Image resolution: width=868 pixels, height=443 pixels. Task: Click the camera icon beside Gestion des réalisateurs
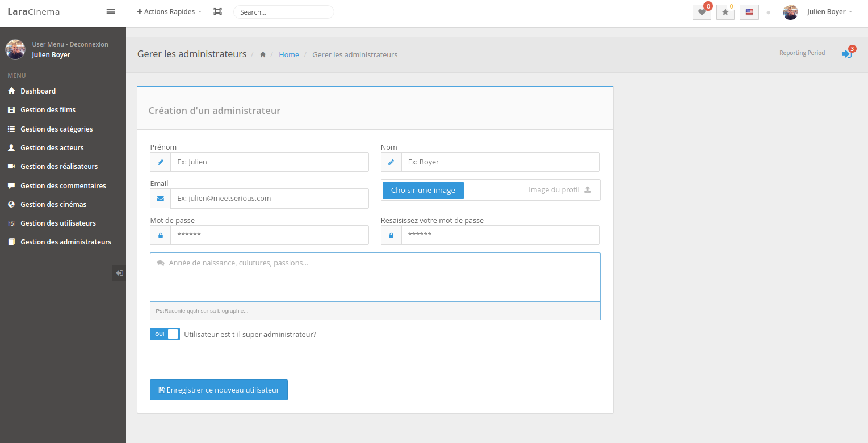tap(11, 167)
